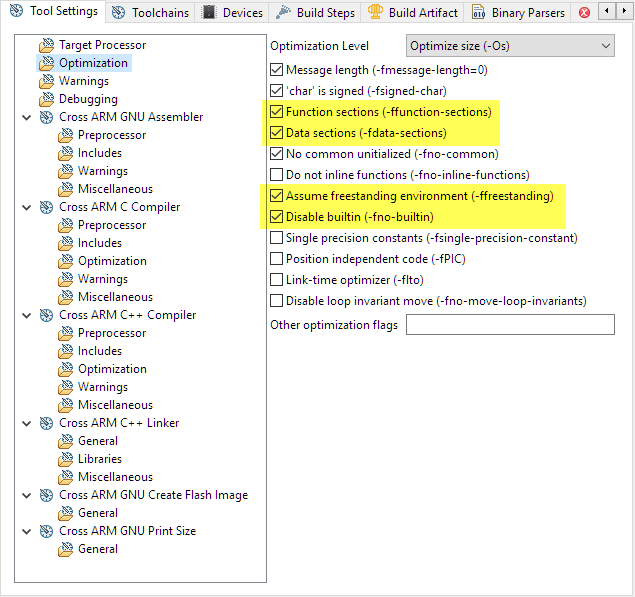Click the Other optimization flags text field
This screenshot has width=635, height=597.
(x=510, y=325)
